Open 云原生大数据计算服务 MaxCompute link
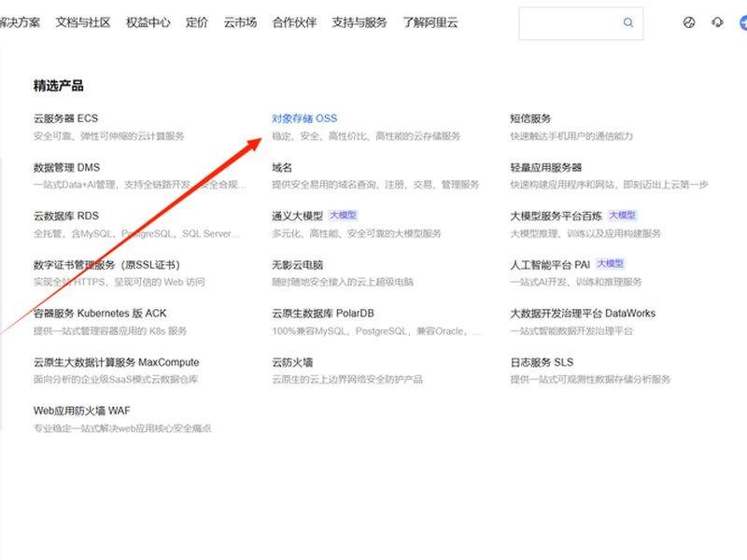Image resolution: width=747 pixels, height=560 pixels. (116, 362)
